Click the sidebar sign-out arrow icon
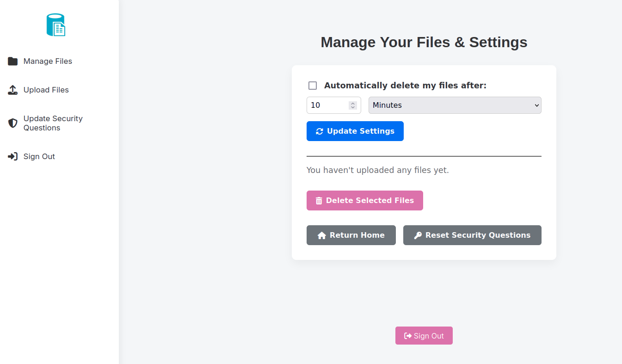 tap(12, 157)
